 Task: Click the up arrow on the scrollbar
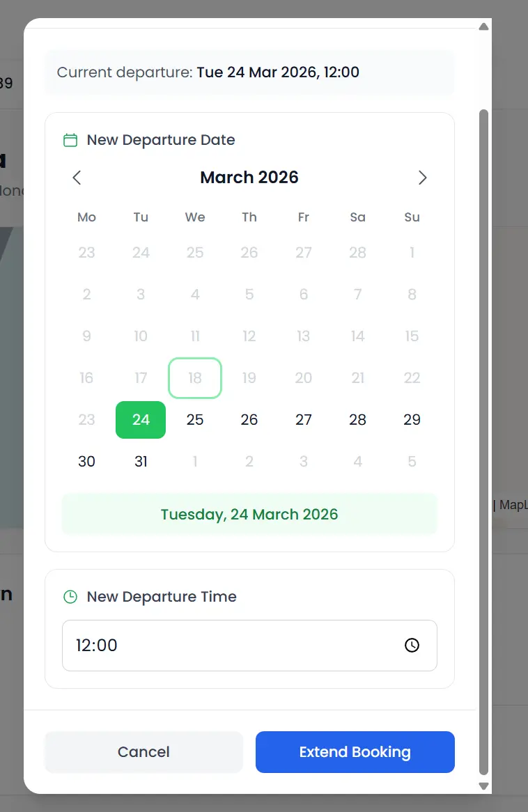point(483,26)
